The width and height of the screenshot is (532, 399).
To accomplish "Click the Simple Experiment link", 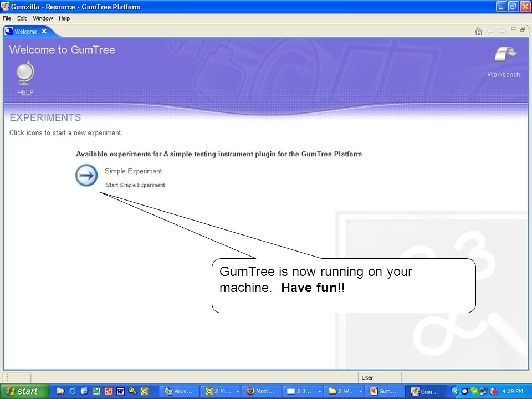I will [x=134, y=171].
